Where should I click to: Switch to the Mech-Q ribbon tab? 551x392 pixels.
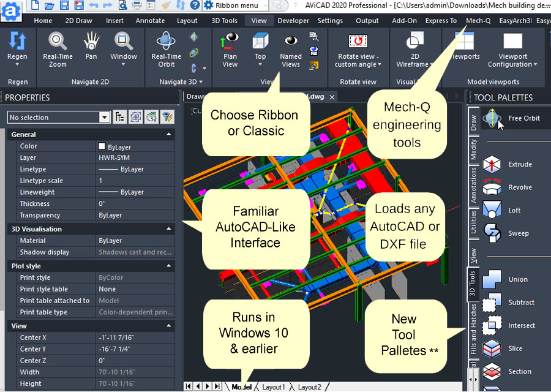(478, 21)
